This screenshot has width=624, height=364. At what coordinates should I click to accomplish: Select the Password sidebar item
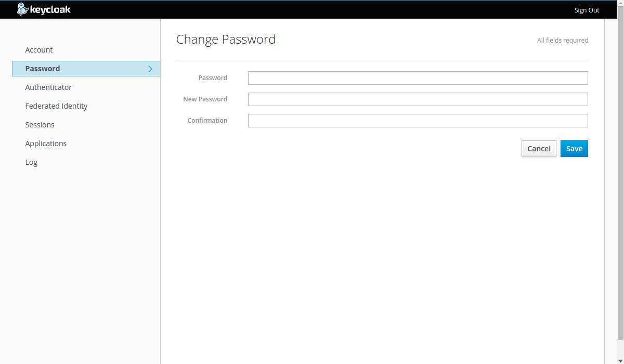[x=86, y=69]
